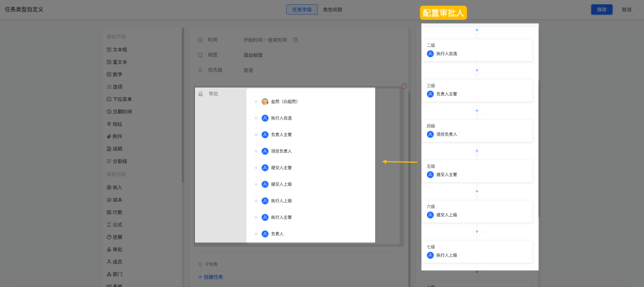Select the 富文本 field icon

pyautogui.click(x=109, y=62)
